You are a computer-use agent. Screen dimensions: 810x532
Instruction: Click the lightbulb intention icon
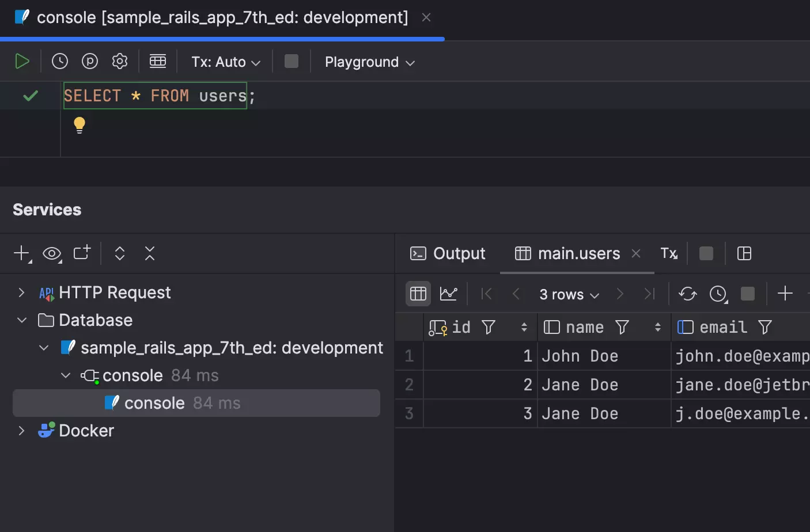79,125
